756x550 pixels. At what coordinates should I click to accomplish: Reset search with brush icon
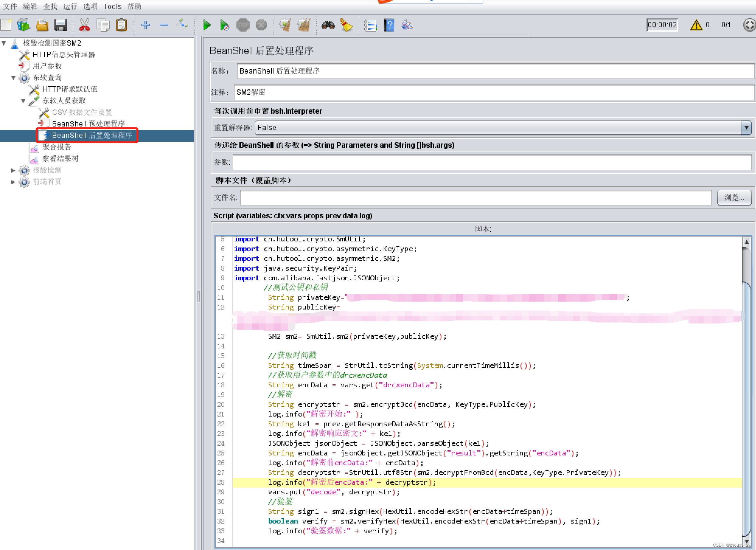346,25
